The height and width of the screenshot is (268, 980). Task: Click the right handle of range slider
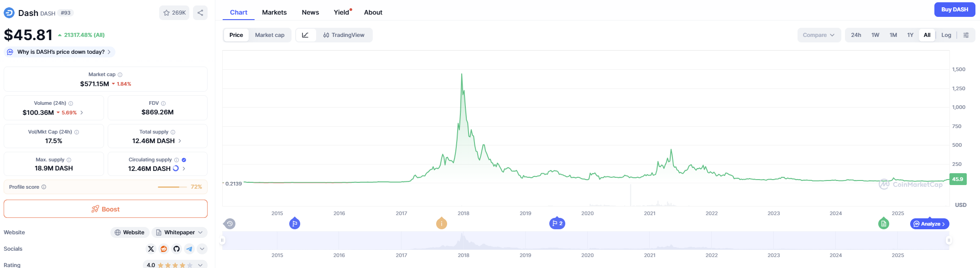[x=949, y=240]
